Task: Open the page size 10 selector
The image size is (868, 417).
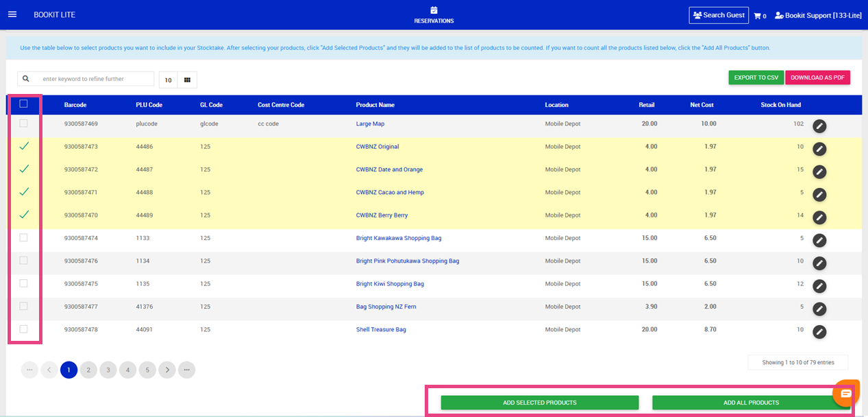Action: coord(168,80)
